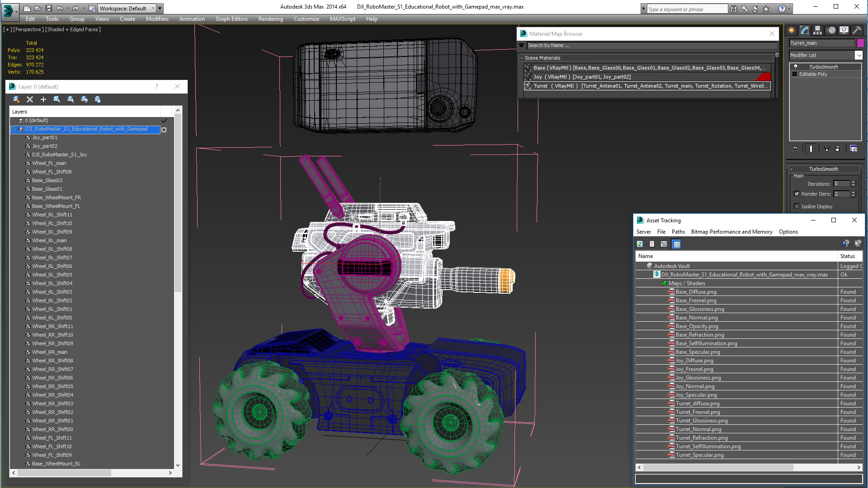Screen dimensions: 868x488
Task: Open Bitmap Performance and Memory menu
Action: pyautogui.click(x=731, y=232)
